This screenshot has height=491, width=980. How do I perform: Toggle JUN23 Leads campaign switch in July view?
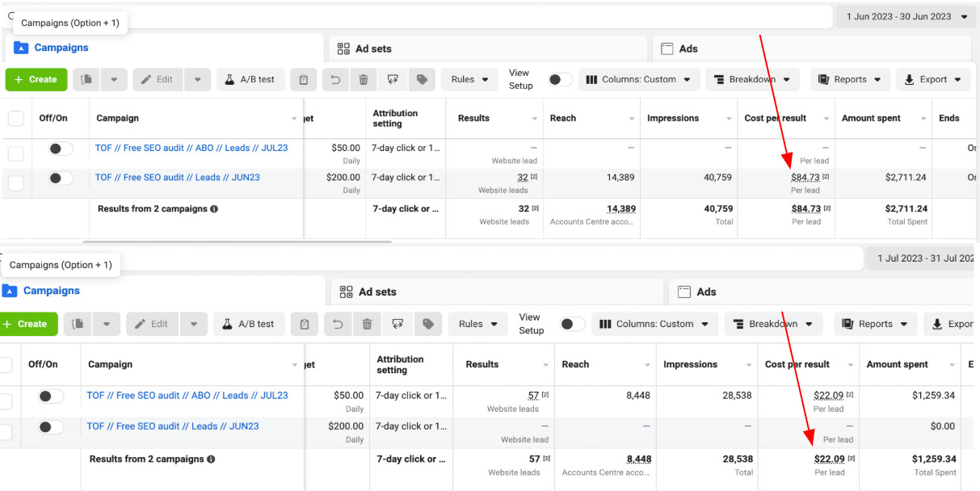(x=51, y=426)
